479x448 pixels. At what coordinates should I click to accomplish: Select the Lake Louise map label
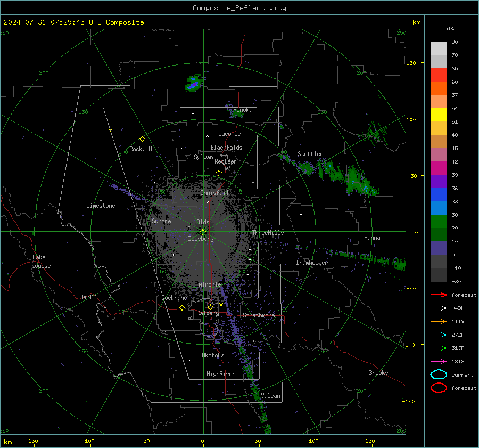41,262
